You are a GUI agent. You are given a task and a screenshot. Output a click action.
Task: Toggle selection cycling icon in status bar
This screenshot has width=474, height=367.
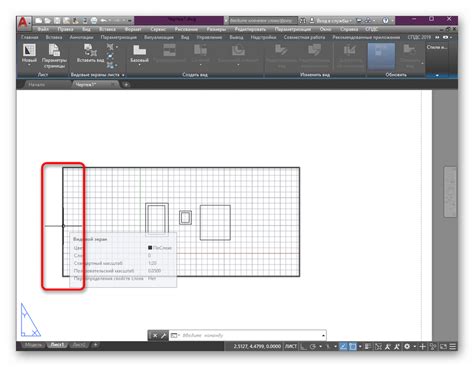point(378,347)
